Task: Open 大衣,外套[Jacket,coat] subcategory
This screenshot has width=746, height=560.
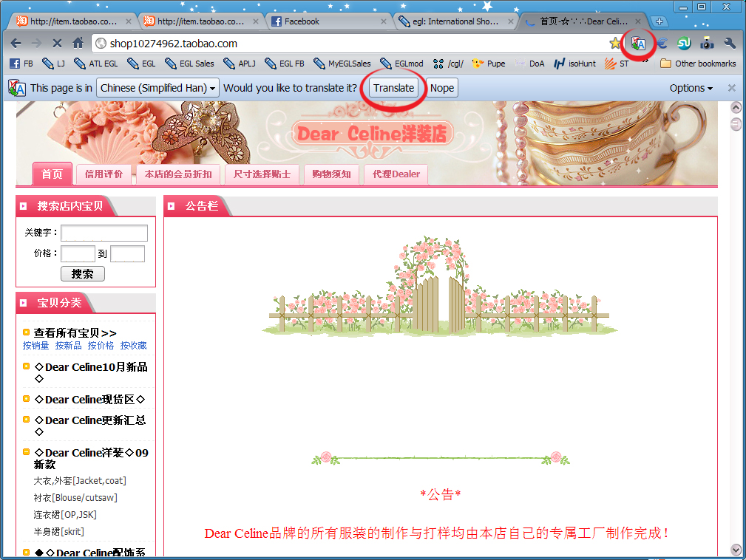Action: [x=80, y=481]
